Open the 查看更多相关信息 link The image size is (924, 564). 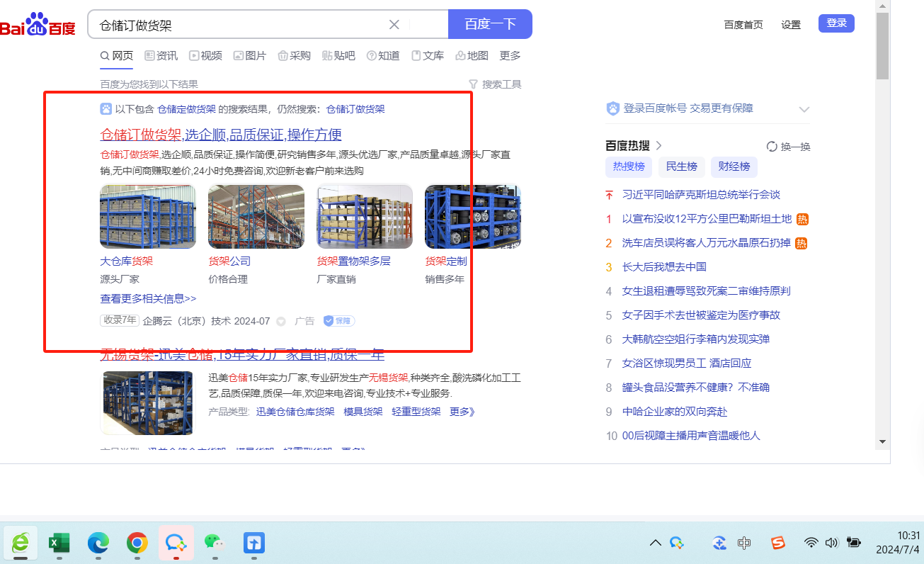pyautogui.click(x=148, y=299)
